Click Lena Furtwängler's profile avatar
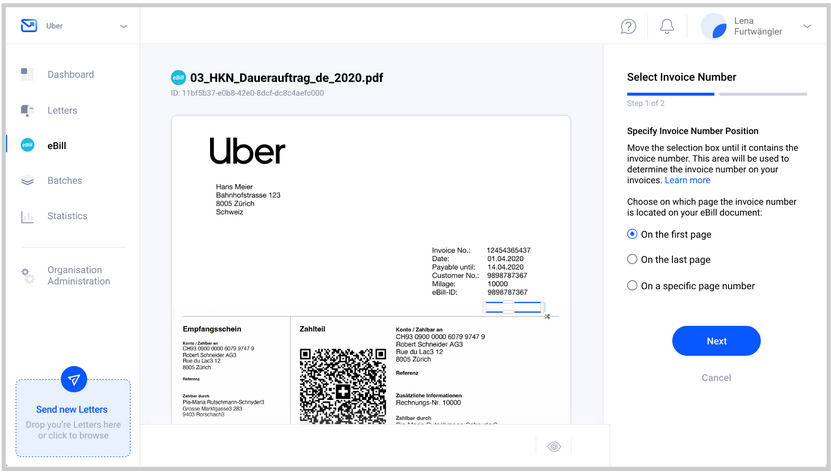Image resolution: width=831 pixels, height=473 pixels. tap(713, 26)
